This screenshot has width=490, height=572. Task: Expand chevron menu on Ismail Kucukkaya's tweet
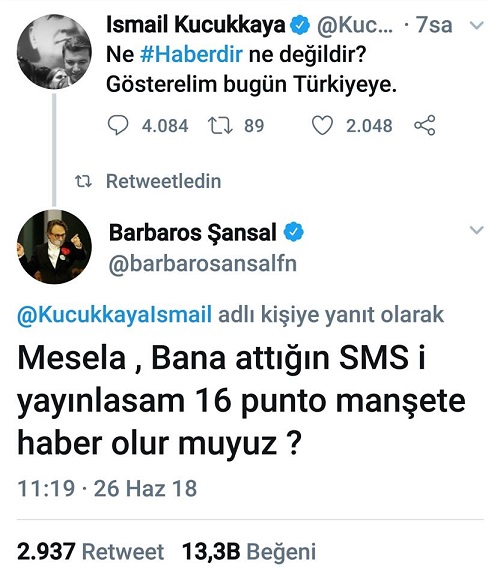(x=476, y=25)
